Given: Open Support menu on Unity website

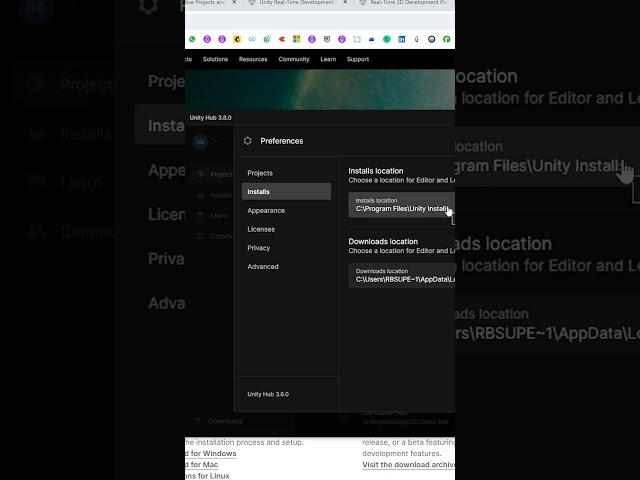Looking at the screenshot, I should pyautogui.click(x=358, y=59).
